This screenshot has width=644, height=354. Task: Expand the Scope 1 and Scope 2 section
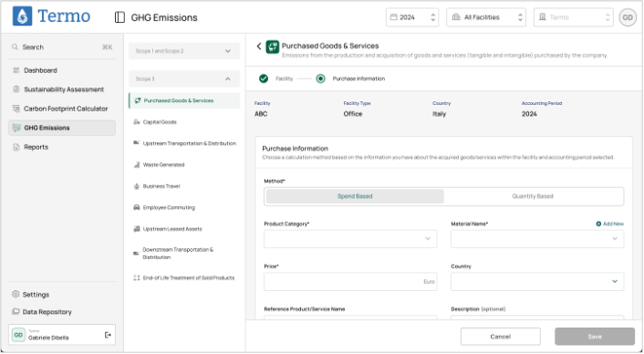click(x=184, y=51)
